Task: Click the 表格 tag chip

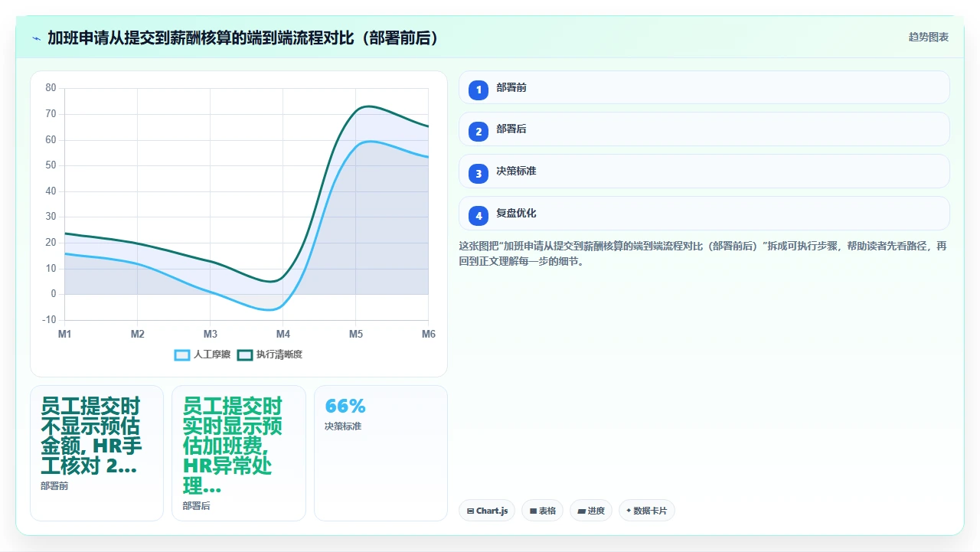Action: coord(543,511)
